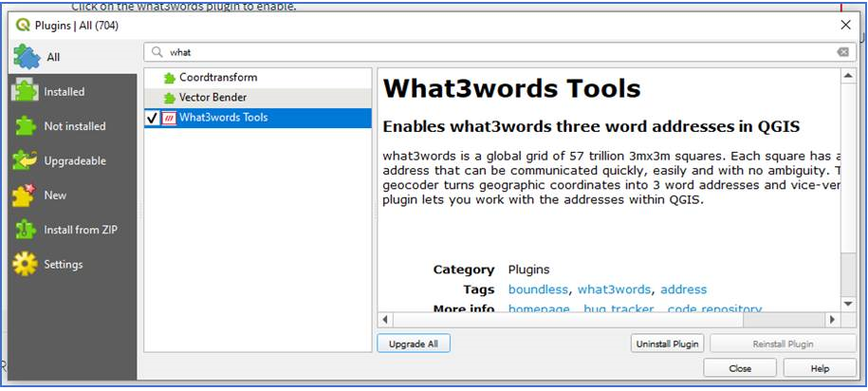868x391 pixels.
Task: Click the Vector Bender plugin icon
Action: [x=170, y=98]
